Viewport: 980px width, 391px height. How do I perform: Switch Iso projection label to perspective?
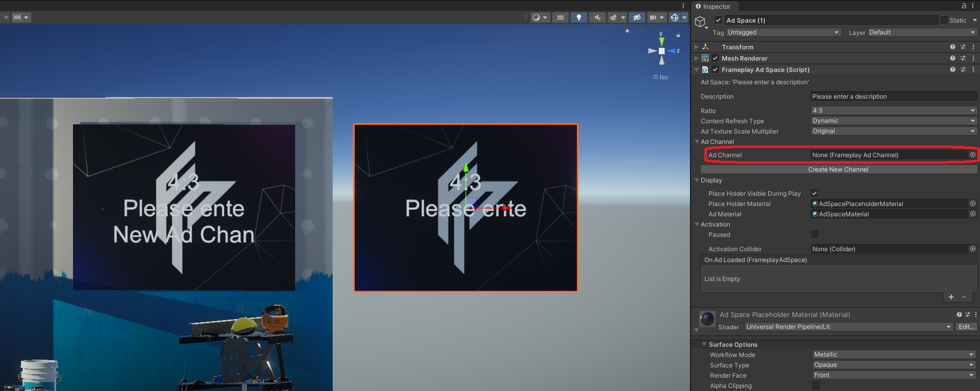(661, 77)
